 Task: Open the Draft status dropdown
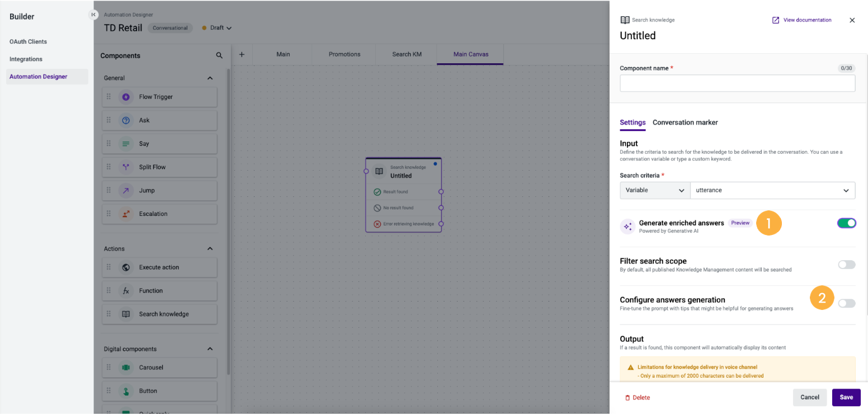pyautogui.click(x=217, y=28)
